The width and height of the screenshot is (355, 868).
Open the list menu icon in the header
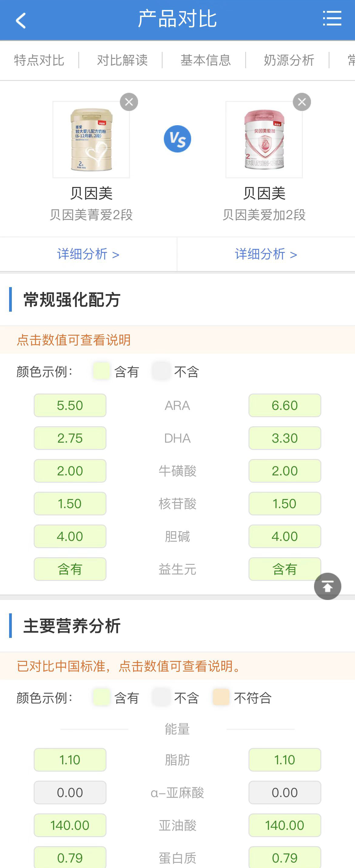click(332, 18)
